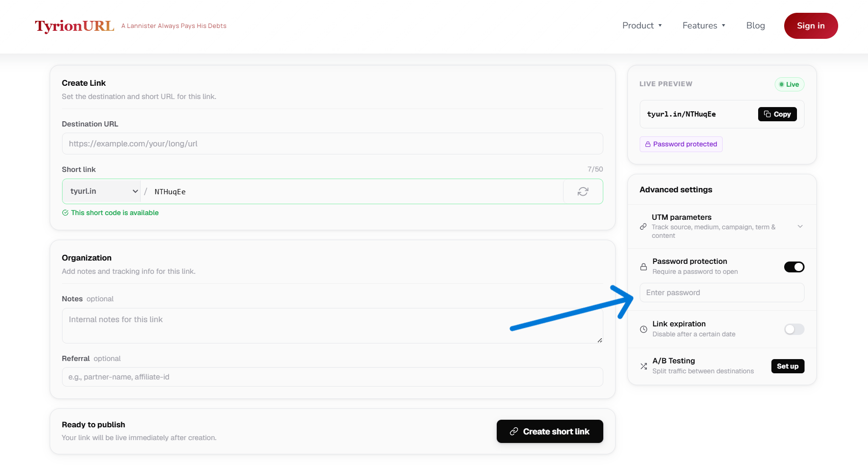Click the Live status badge

(x=789, y=84)
